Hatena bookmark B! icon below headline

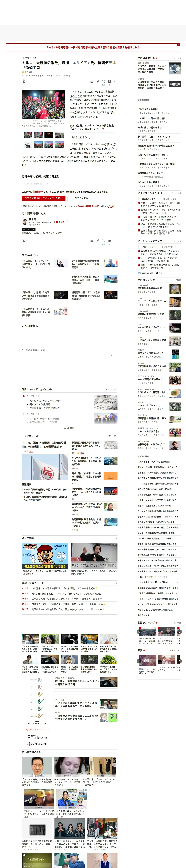(109, 82)
